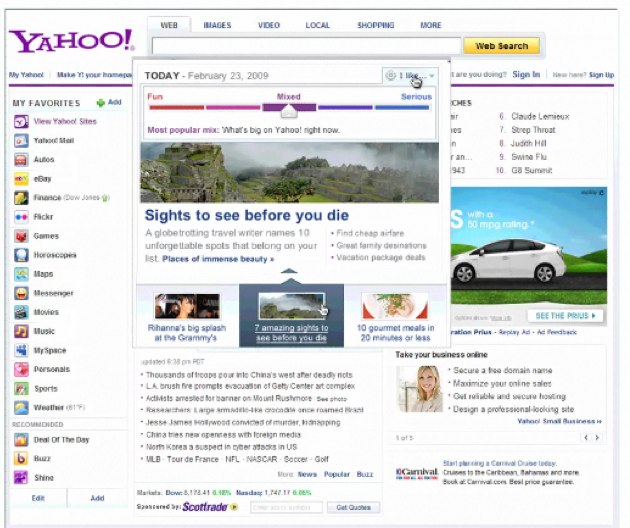Click the Sports icon
This screenshot has height=528, width=630.
click(21, 389)
